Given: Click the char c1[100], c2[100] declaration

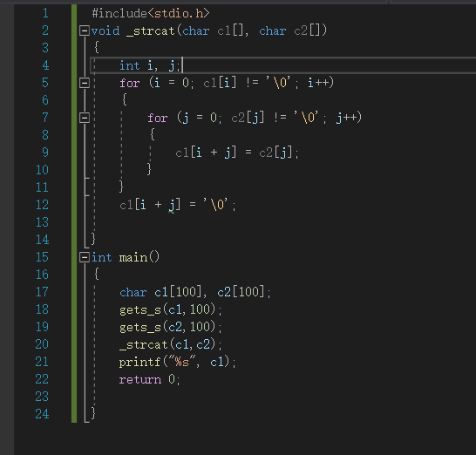Looking at the screenshot, I should coord(195,292).
